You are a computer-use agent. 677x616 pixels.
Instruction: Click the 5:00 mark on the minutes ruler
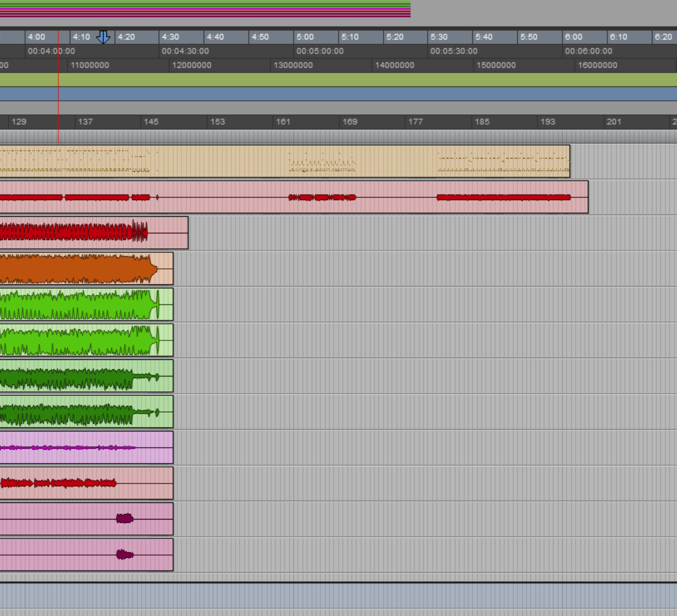point(304,37)
